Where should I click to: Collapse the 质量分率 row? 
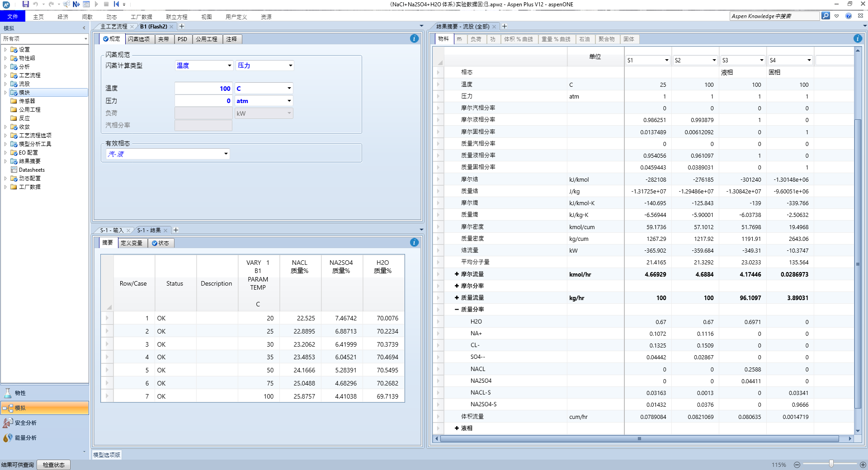click(457, 310)
